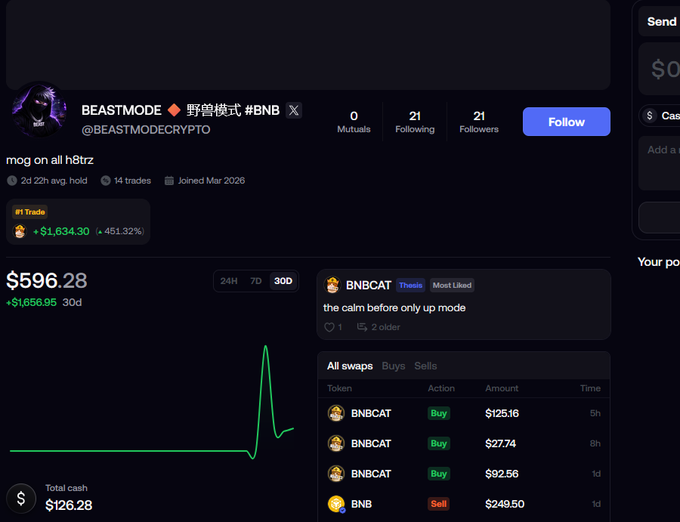Image resolution: width=680 pixels, height=522 pixels.
Task: Switch chart range to 7D
Action: [256, 281]
